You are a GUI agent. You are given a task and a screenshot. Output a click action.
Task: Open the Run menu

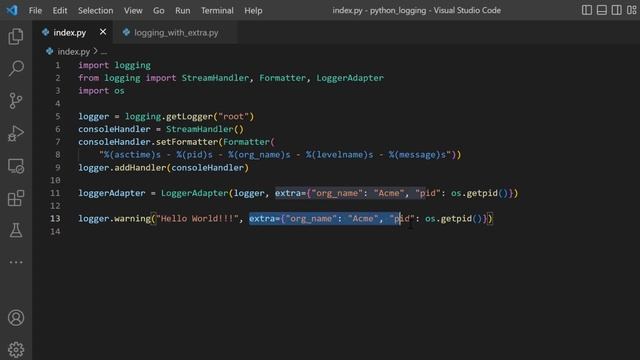click(182, 11)
